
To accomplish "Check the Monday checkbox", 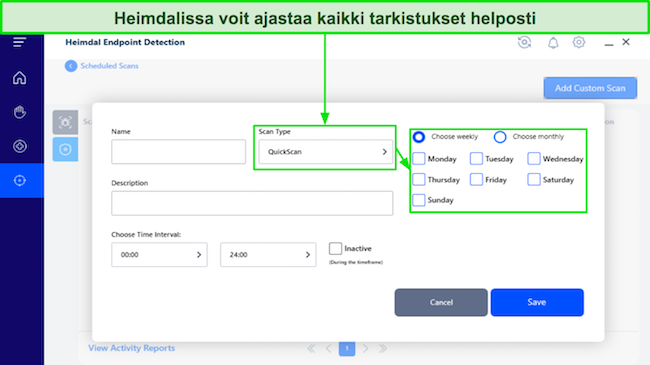I will tap(419, 158).
